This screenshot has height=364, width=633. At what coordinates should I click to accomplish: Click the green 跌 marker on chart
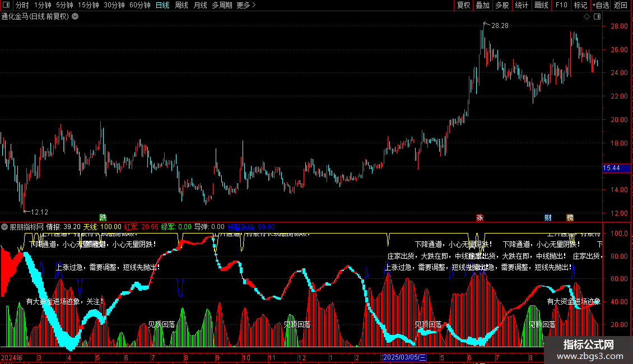(103, 217)
